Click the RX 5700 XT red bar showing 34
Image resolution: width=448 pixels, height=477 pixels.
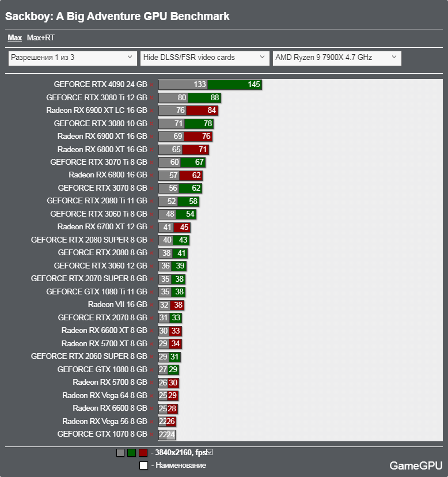(175, 344)
